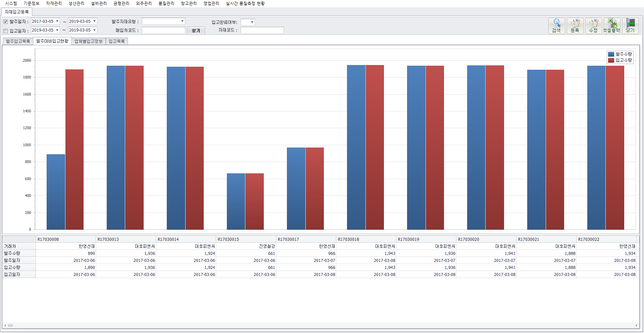Click the 수정 edit toolbar icon

(593, 25)
